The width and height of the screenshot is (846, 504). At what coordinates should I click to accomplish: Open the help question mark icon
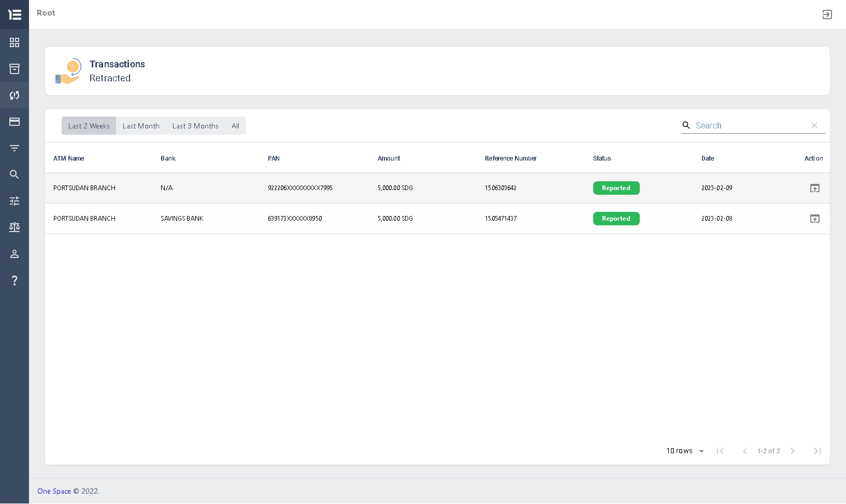tap(15, 280)
